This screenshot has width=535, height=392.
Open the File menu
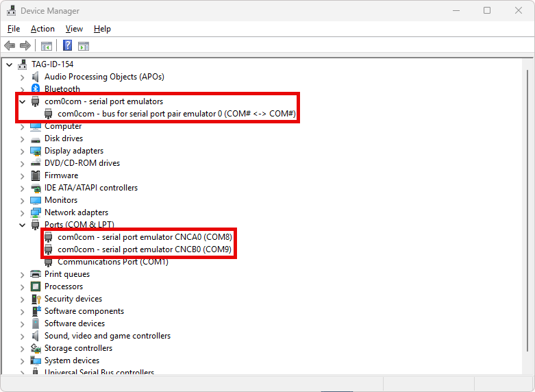(x=14, y=29)
